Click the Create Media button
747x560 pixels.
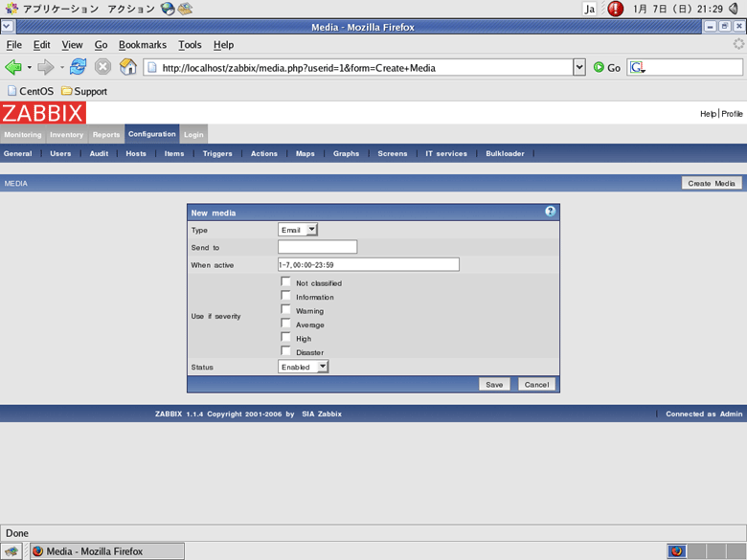(712, 183)
